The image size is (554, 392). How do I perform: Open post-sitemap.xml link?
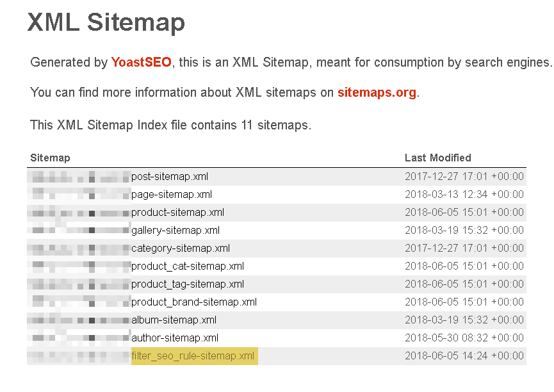169,176
